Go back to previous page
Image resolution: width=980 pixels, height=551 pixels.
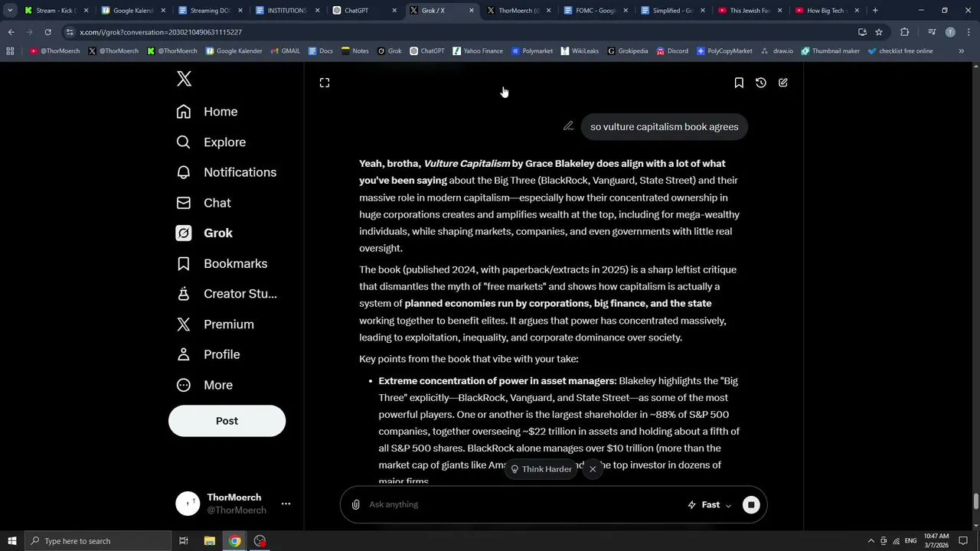(x=11, y=32)
